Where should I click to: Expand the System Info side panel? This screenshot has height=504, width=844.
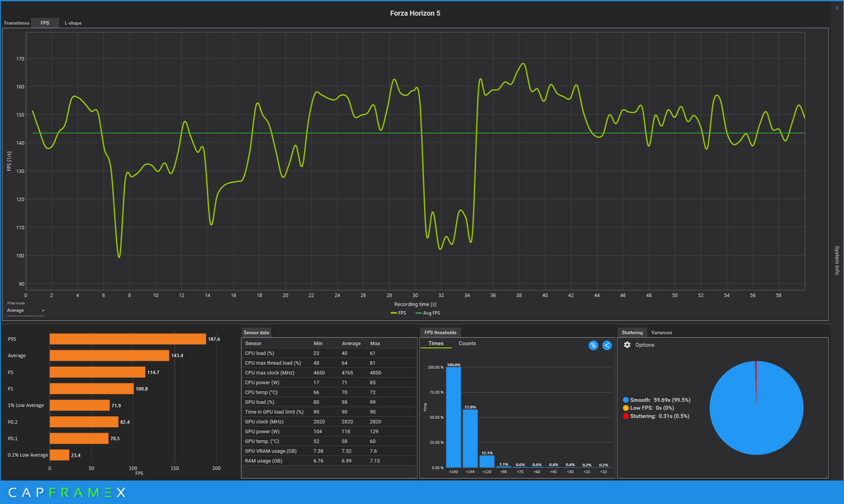[837, 260]
